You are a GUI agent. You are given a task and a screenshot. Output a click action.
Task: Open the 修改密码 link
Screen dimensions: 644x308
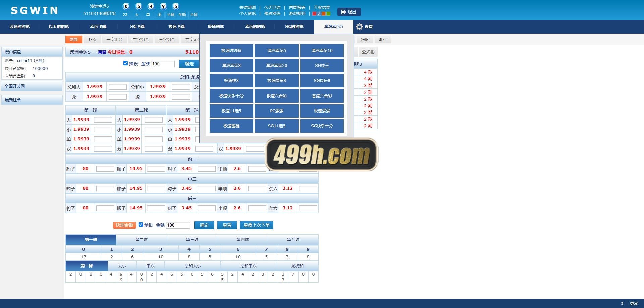(272, 14)
